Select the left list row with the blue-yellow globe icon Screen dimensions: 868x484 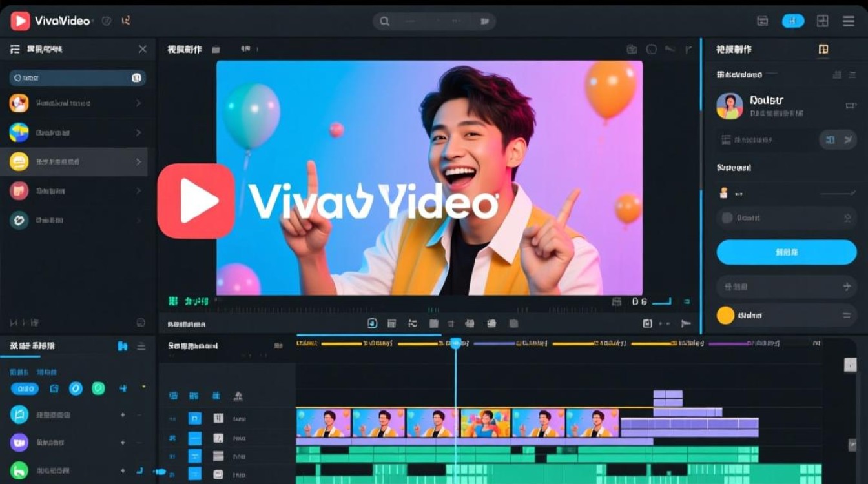click(x=74, y=132)
